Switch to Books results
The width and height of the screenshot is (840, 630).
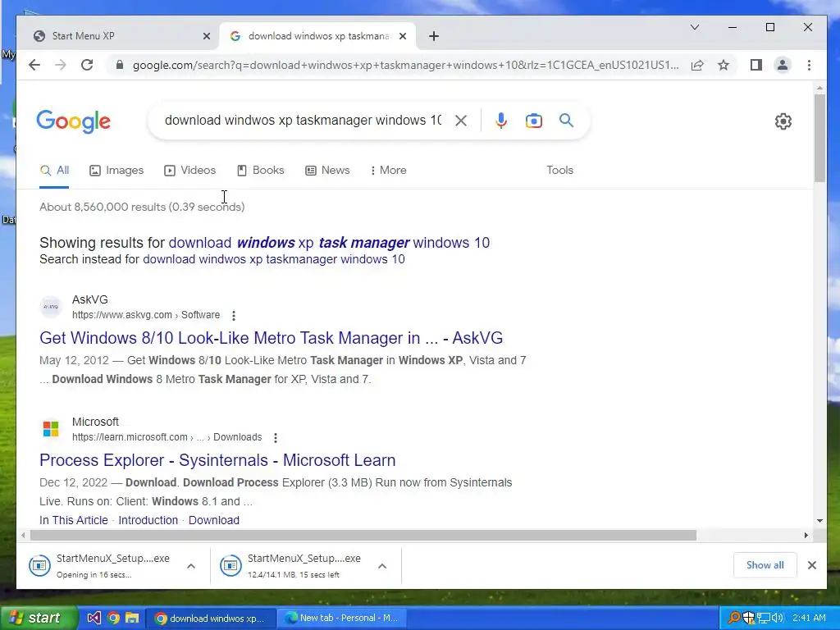[260, 171]
